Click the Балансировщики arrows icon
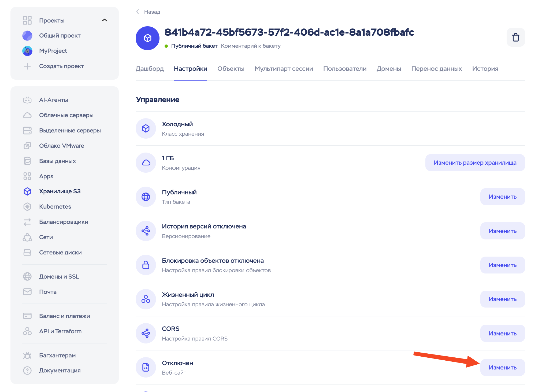 pyautogui.click(x=27, y=222)
